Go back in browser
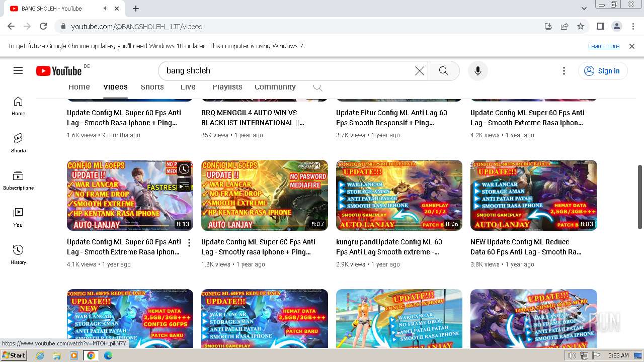Viewport: 644px width, 362px height. click(x=11, y=26)
